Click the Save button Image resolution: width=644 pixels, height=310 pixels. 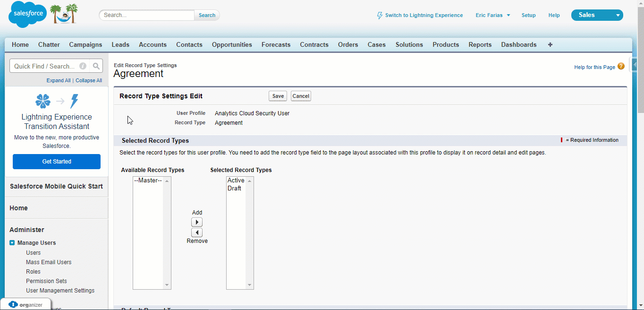click(x=278, y=96)
